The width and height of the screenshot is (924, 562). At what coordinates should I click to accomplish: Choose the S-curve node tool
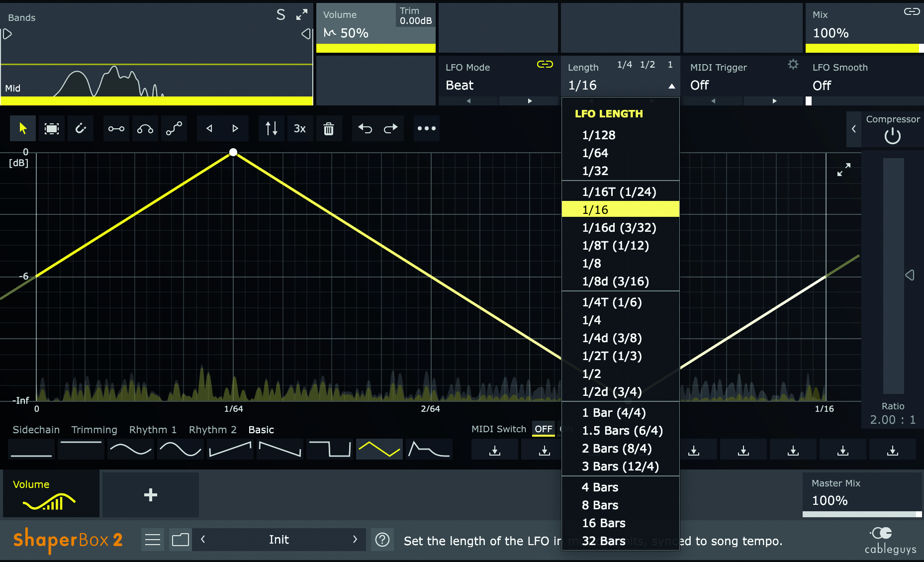[174, 129]
